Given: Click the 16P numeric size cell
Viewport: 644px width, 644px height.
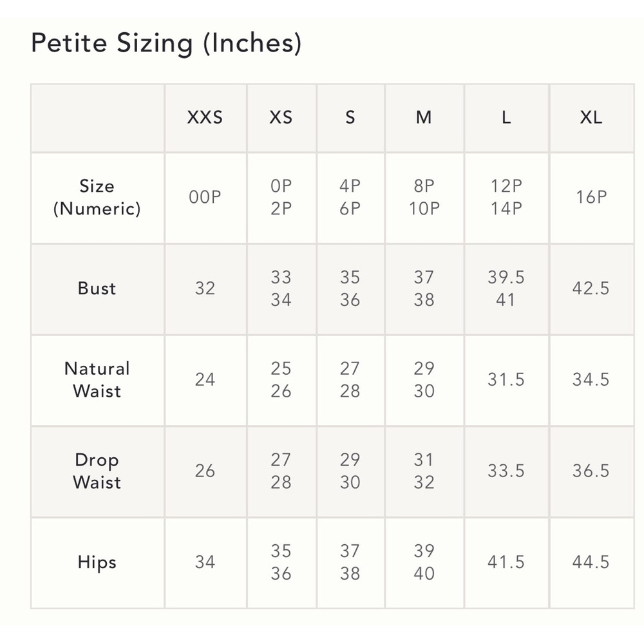Looking at the screenshot, I should (591, 197).
